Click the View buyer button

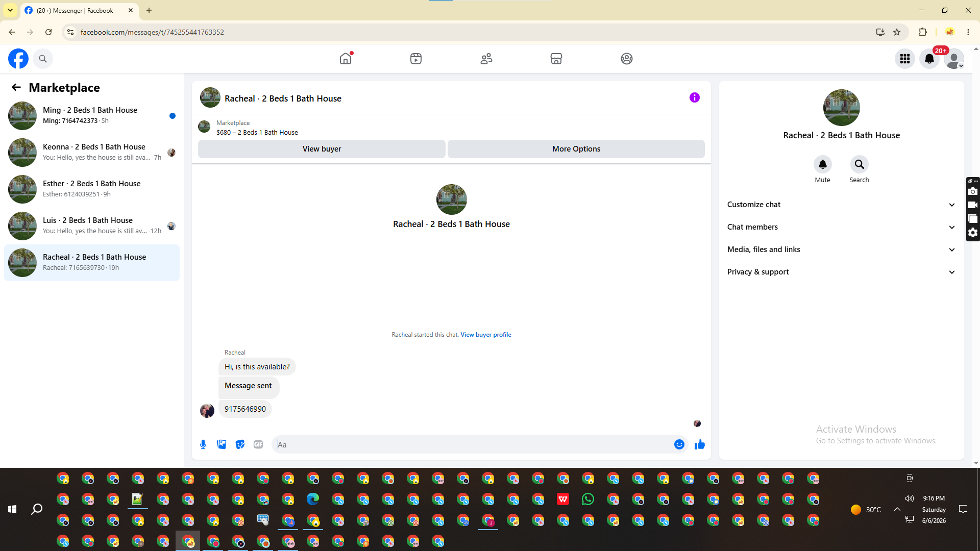pyautogui.click(x=322, y=149)
